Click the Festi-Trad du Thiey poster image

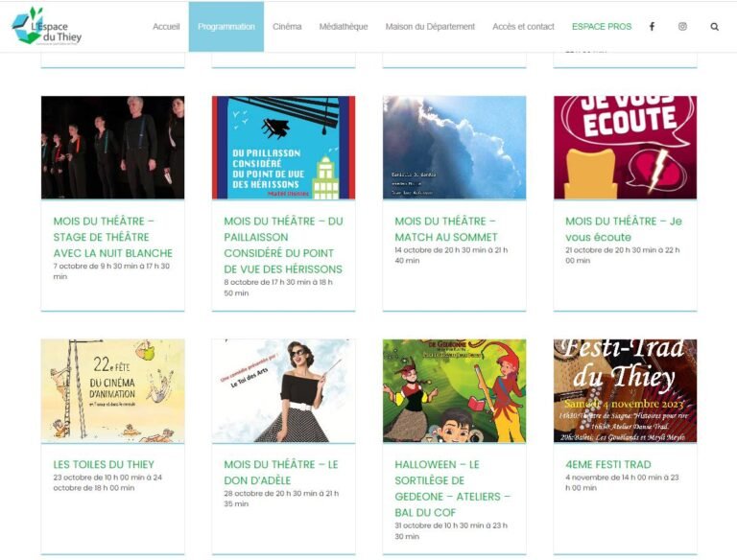tap(625, 391)
